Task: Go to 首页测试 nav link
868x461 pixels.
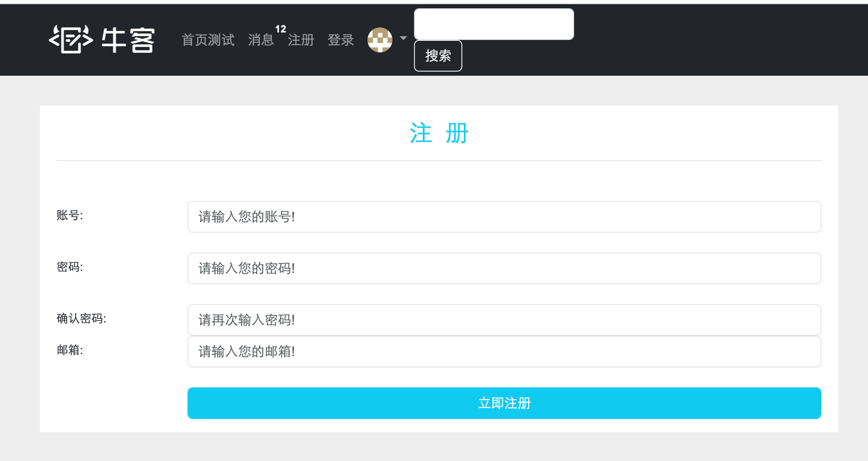Action: (x=208, y=40)
